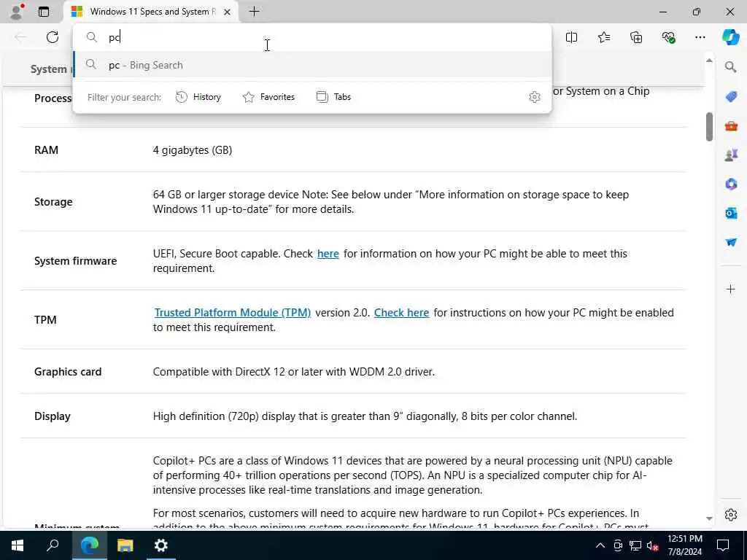Select the 'Display' row label

pos(53,416)
